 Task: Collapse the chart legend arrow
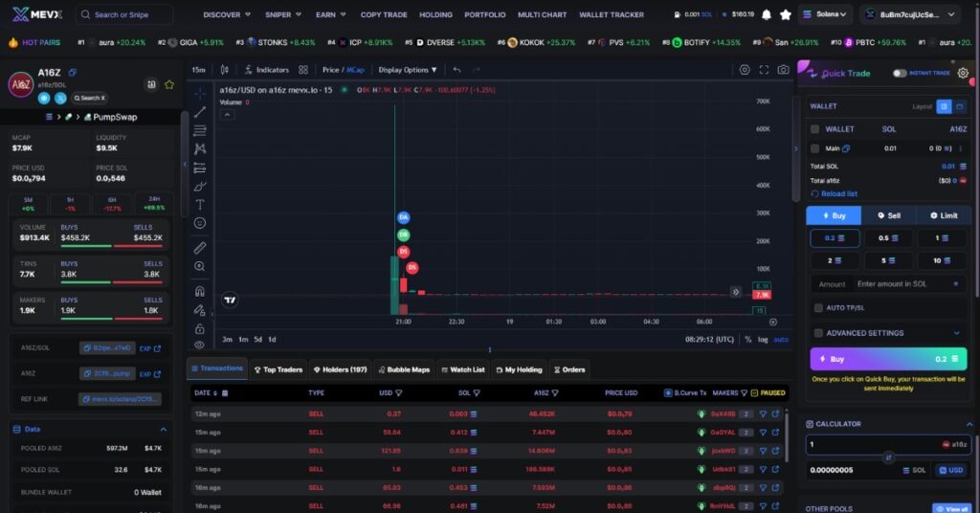click(x=227, y=115)
